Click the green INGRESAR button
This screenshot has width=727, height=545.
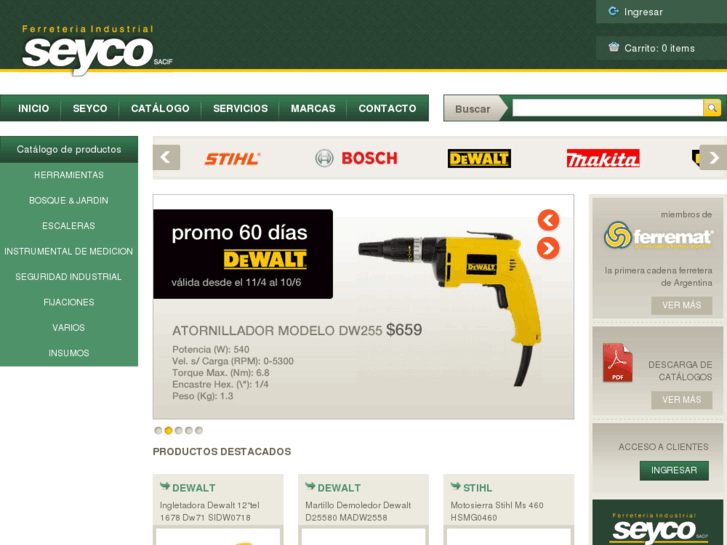pyautogui.click(x=674, y=470)
